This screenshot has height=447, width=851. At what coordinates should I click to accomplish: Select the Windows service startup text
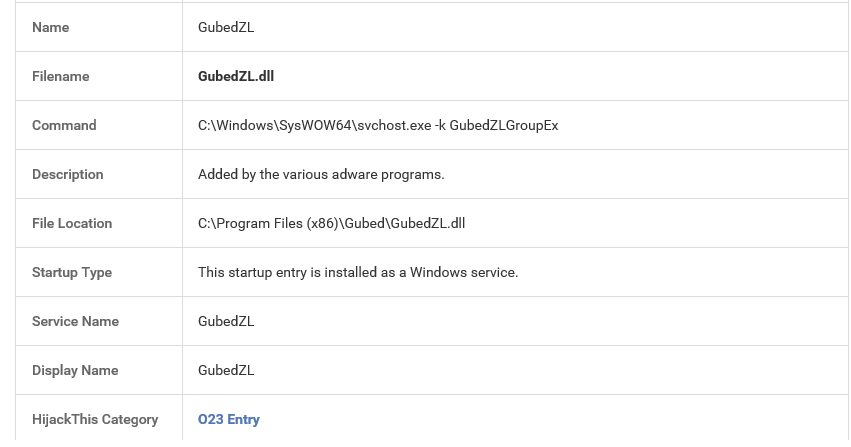point(358,272)
